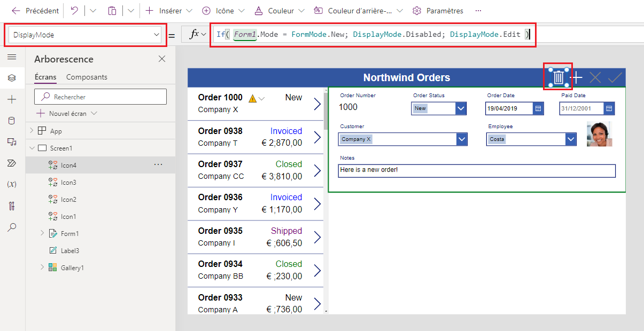
Task: Click the Rechercher search field
Action: 100,97
